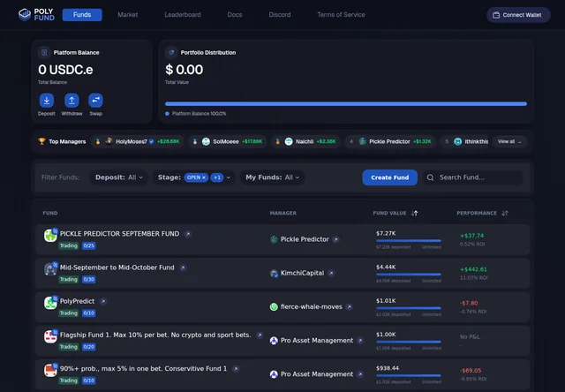Click the +$442.61 performance value
565x392 pixels.
point(473,269)
